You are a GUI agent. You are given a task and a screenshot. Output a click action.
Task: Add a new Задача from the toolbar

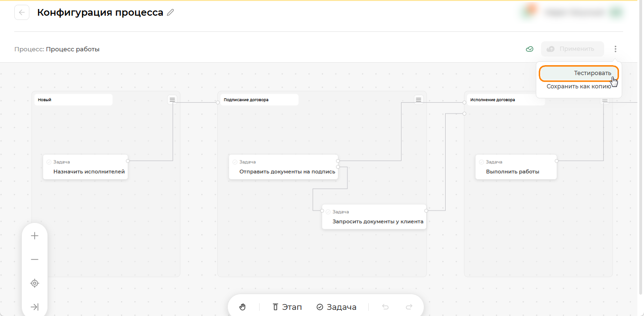[336, 307]
